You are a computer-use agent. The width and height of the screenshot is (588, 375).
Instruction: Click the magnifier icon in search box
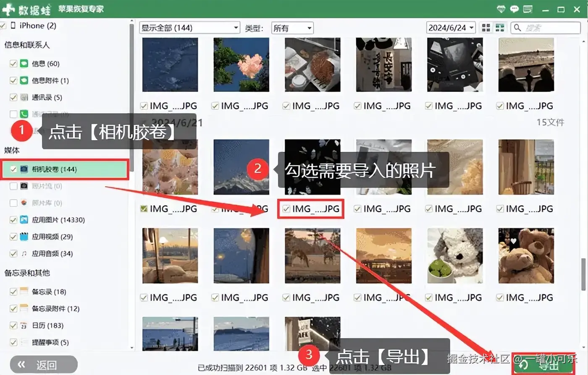pyautogui.click(x=517, y=28)
